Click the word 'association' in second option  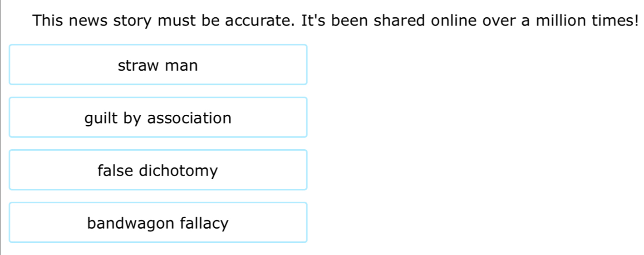point(189,118)
